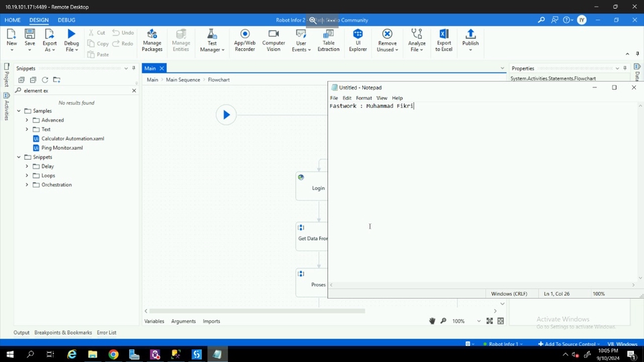Open Notepad Edit menu
This screenshot has width=644, height=362.
(347, 98)
